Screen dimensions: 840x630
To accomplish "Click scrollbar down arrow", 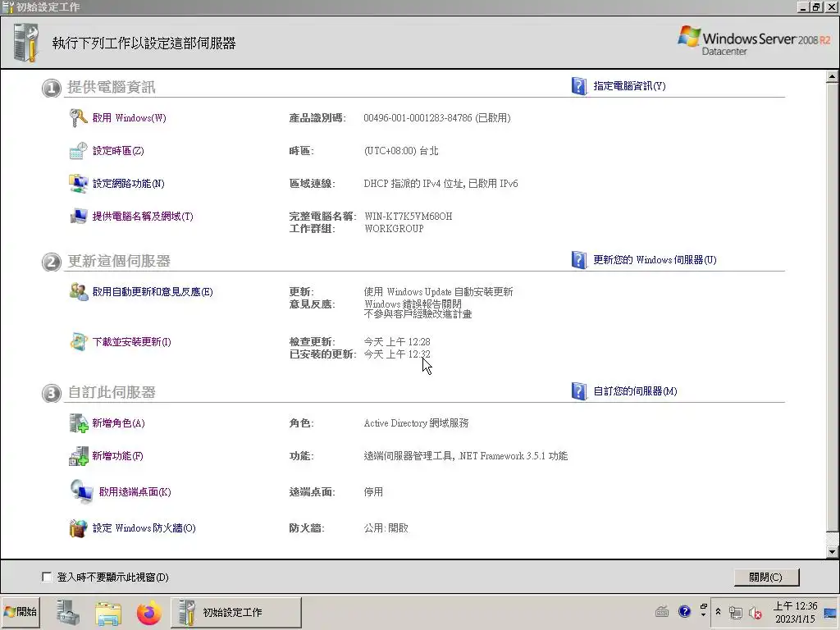I will pyautogui.click(x=832, y=551).
